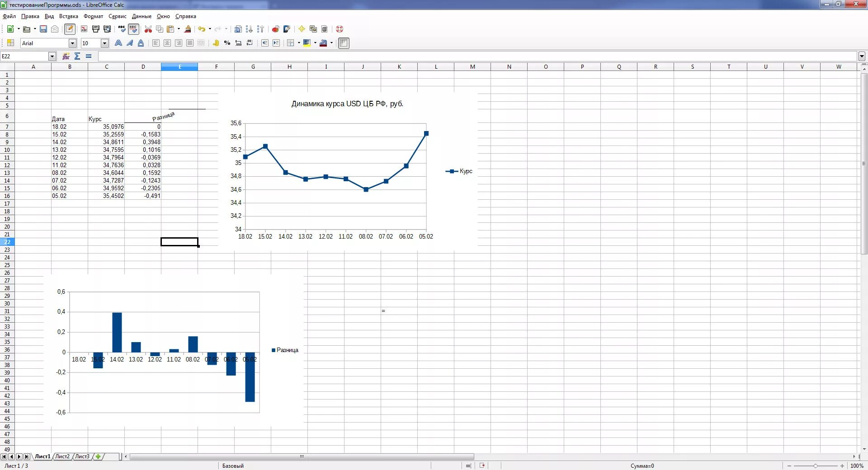Select column E header
Viewport: 868px width, 470px height.
pos(179,66)
